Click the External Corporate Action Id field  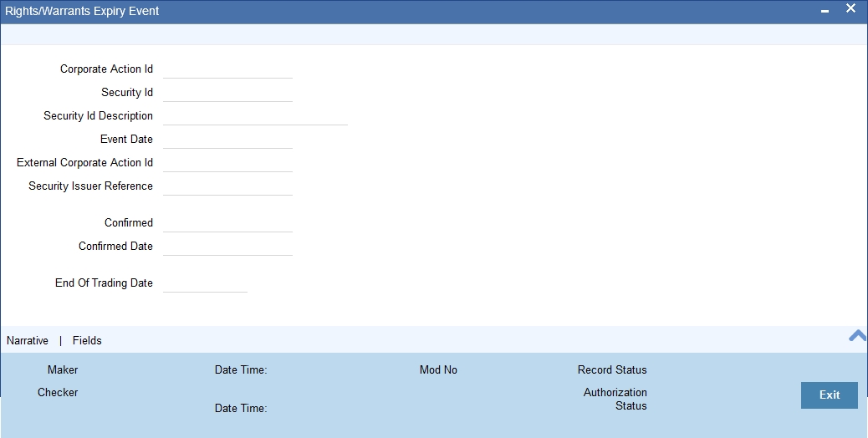227,163
